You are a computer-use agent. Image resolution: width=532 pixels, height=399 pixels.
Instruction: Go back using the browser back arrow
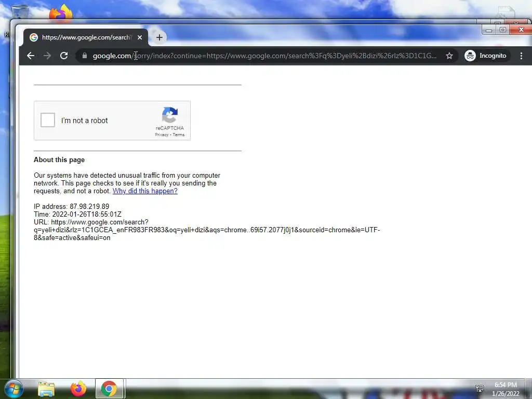pos(31,56)
